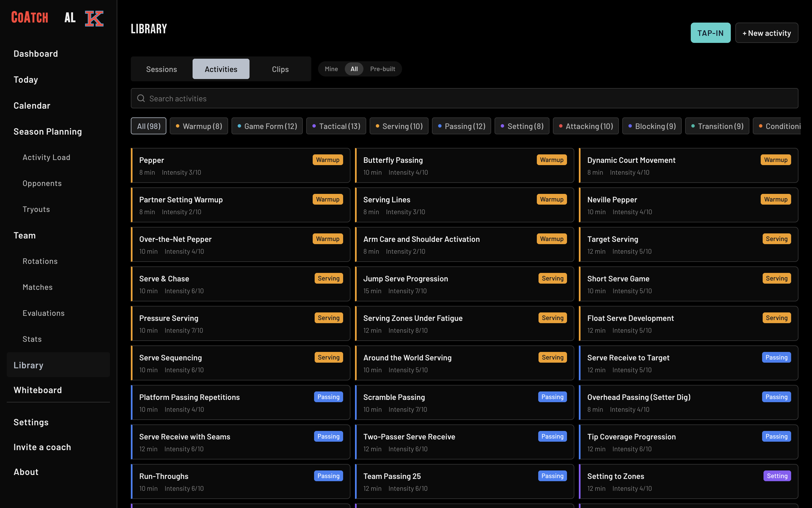The height and width of the screenshot is (508, 812).
Task: Click the Warmup tag on Butterfly Passing
Action: (551, 159)
